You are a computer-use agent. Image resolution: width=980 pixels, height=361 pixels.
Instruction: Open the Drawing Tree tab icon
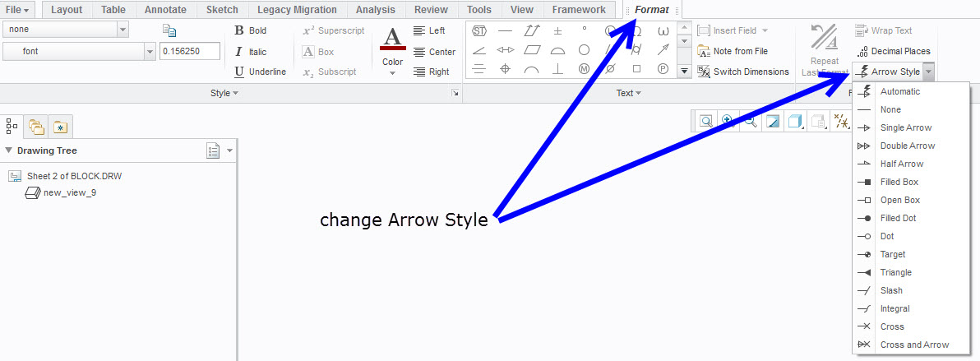click(x=12, y=127)
